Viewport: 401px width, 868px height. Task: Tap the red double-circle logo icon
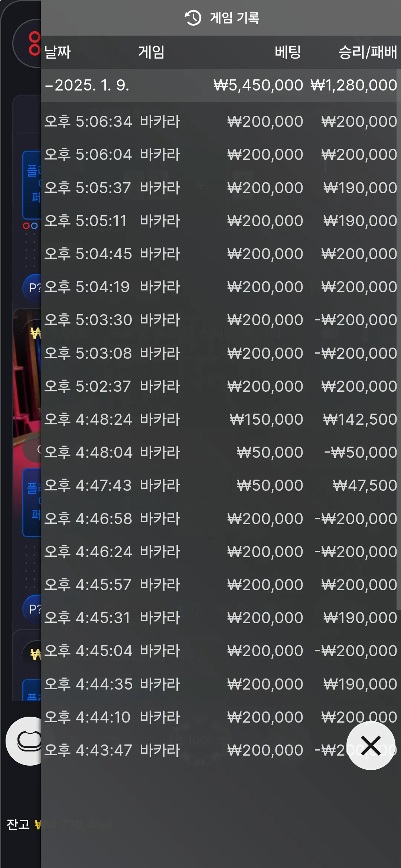35,43
